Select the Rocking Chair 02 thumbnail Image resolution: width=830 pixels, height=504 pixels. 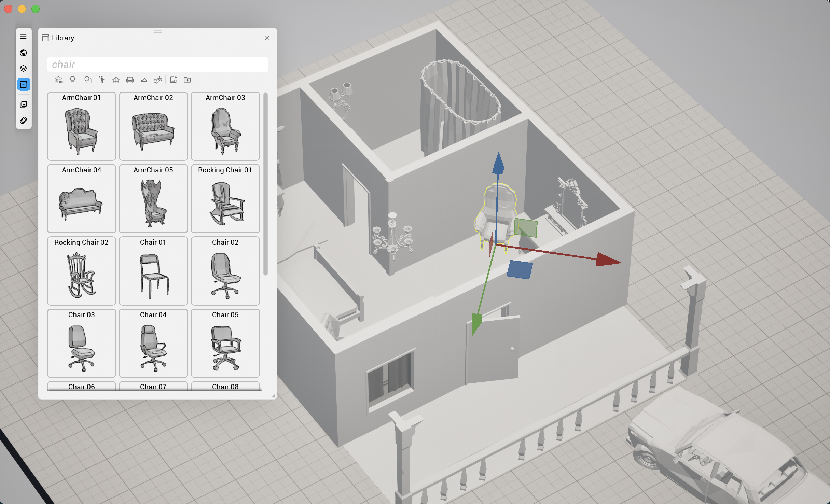(x=81, y=271)
